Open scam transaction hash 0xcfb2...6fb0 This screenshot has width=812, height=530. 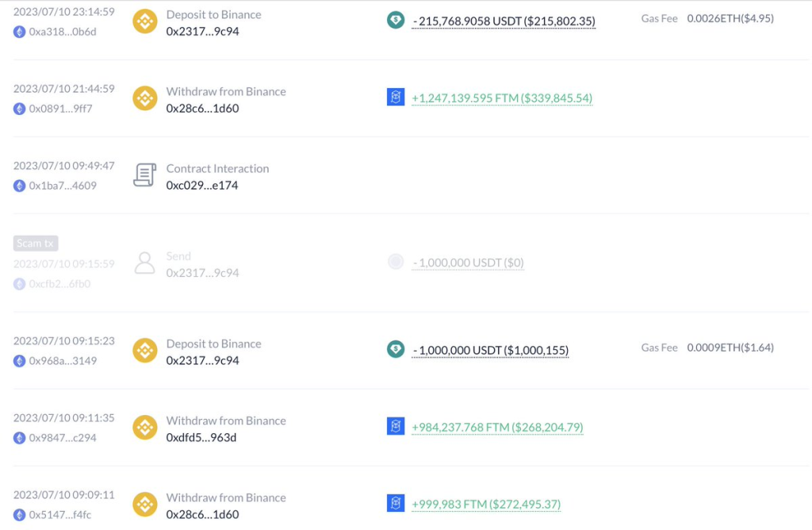coord(59,284)
